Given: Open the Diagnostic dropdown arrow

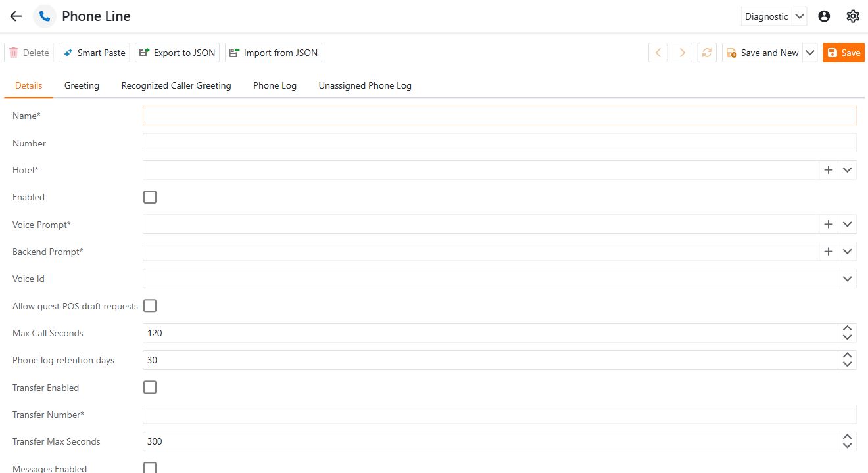Looking at the screenshot, I should tap(800, 16).
